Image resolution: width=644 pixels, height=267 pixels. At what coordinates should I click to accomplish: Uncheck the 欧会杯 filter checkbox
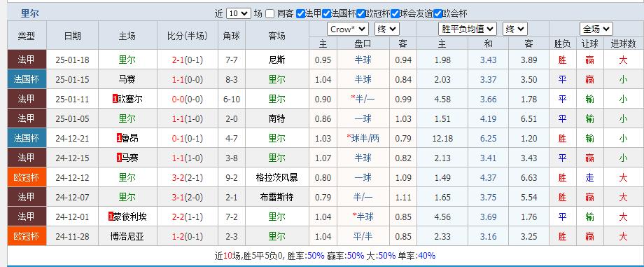pos(437,13)
